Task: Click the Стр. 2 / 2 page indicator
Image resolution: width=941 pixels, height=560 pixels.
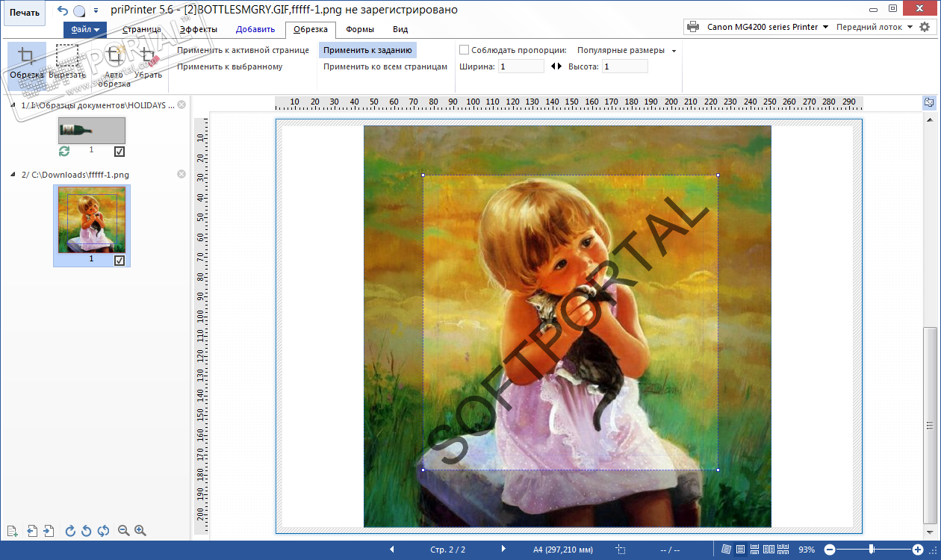Action: 448,550
